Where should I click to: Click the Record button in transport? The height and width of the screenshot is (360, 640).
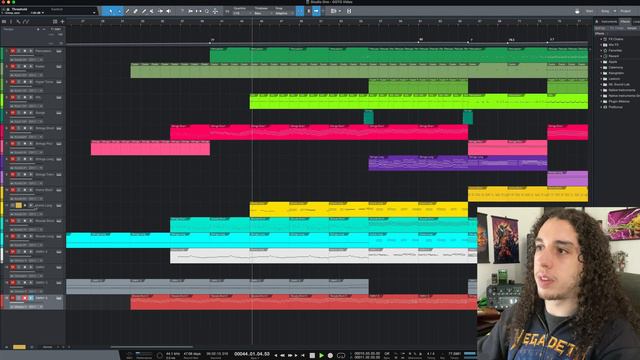pos(330,356)
